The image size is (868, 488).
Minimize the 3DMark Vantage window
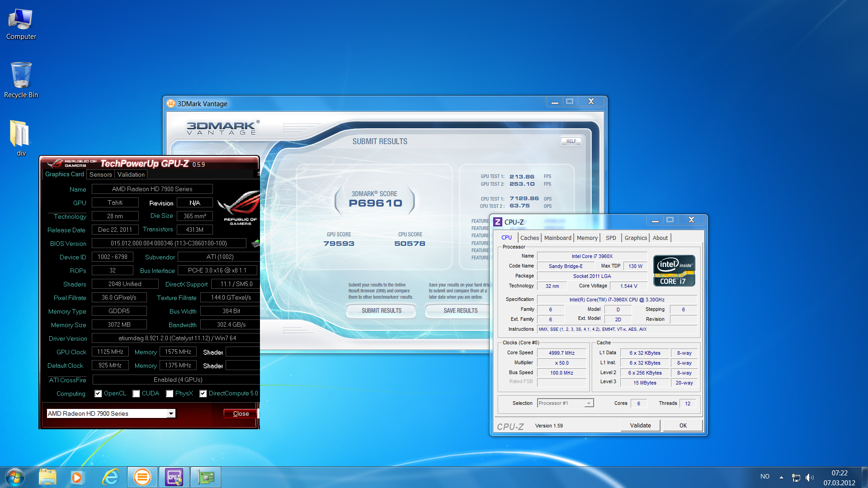(555, 102)
